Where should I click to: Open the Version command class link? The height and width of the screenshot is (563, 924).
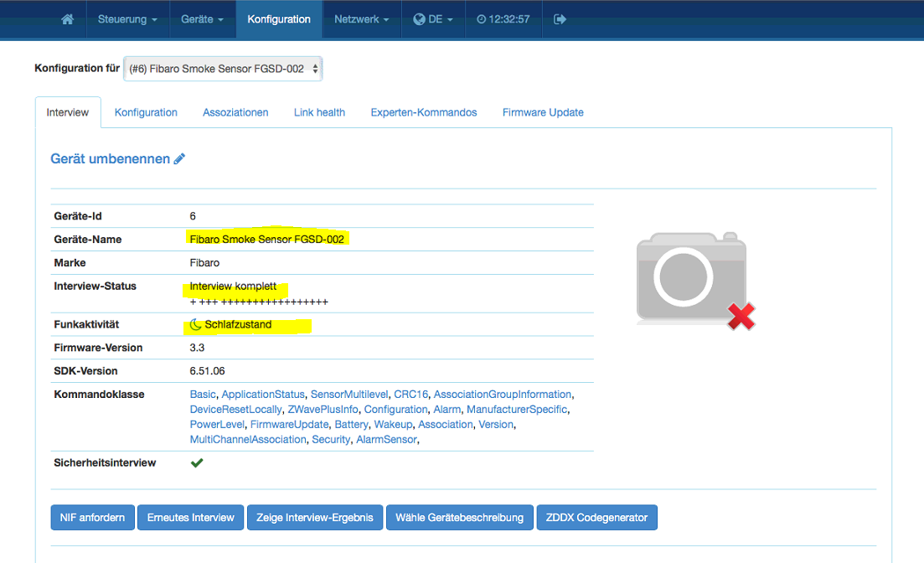point(496,425)
